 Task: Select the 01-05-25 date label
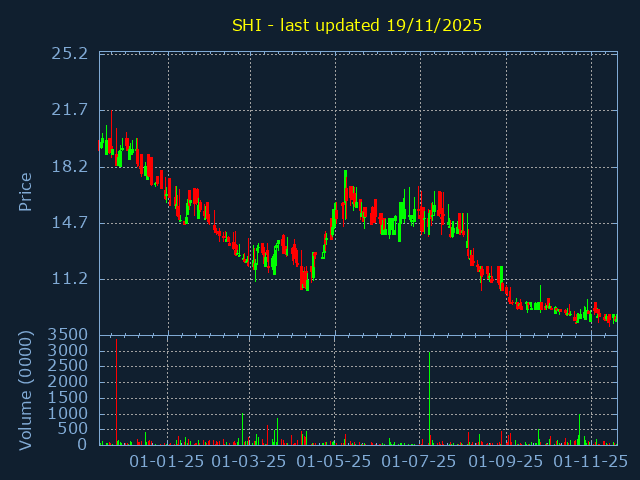335,462
